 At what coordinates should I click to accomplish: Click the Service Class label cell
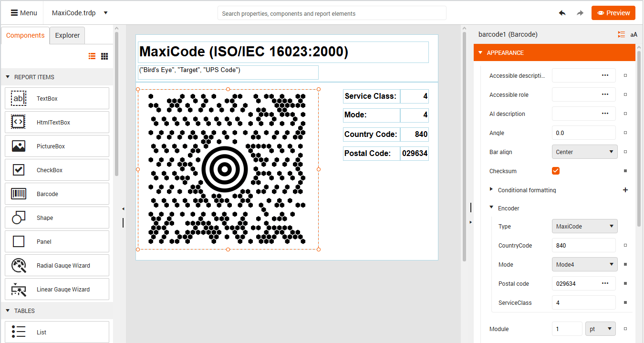coord(371,96)
